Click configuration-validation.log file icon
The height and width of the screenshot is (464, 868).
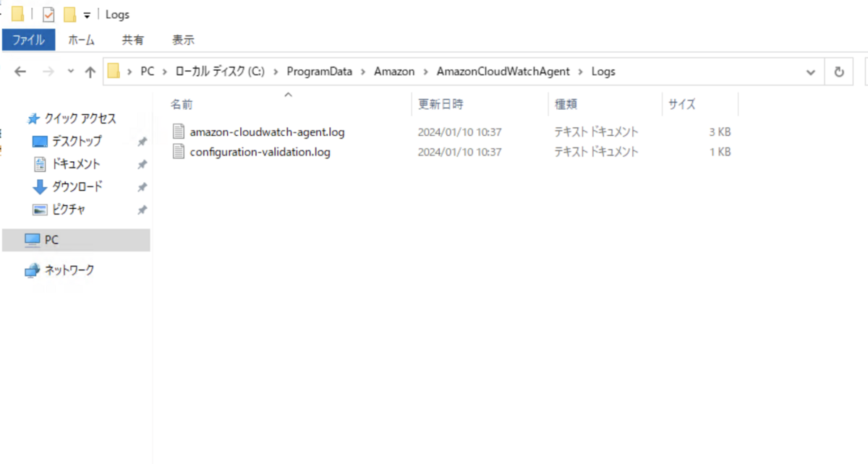[179, 152]
